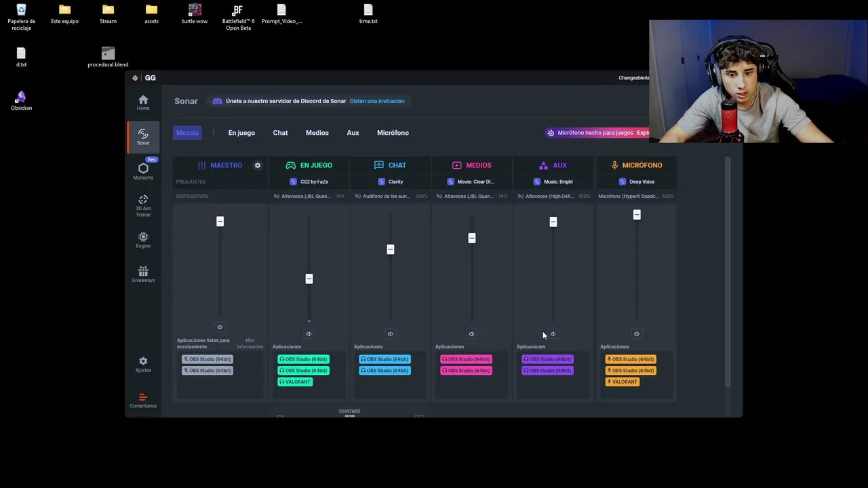Open Aux device Altavoces (High Defi...) dropdown

pos(553,196)
